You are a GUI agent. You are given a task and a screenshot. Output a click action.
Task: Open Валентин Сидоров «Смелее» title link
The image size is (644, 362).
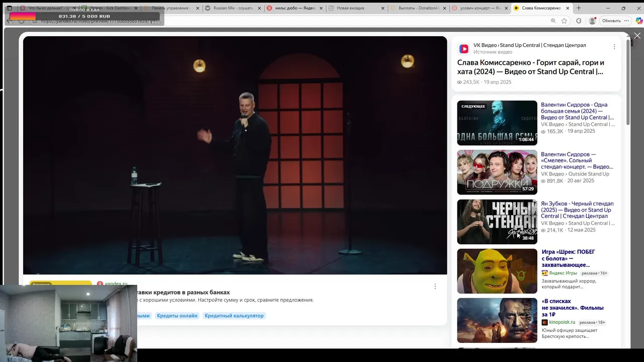(x=577, y=160)
